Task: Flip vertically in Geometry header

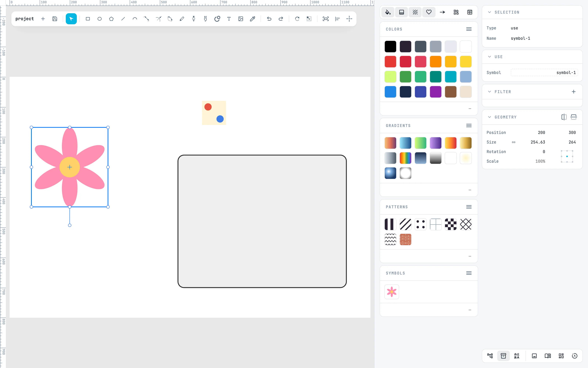Action: (573, 117)
